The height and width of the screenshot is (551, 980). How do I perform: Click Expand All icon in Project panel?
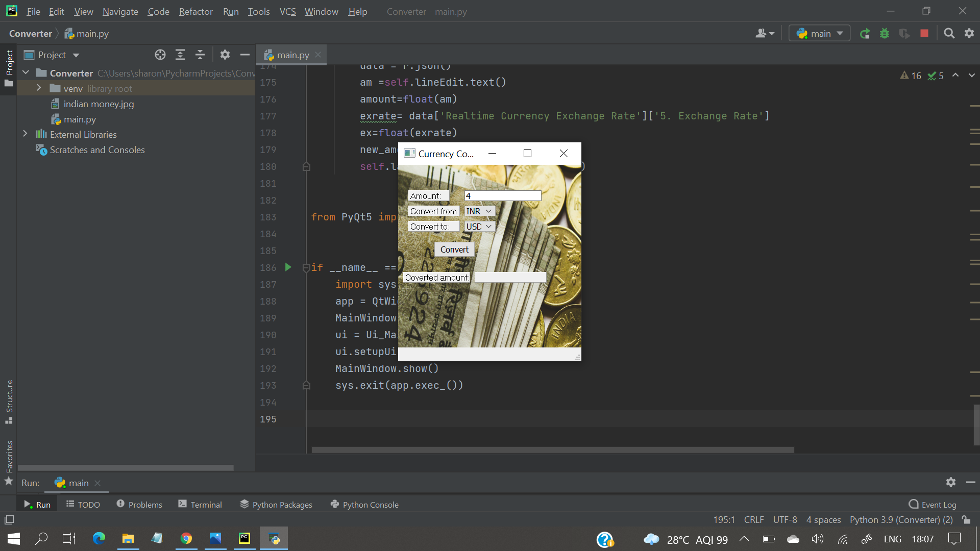[180, 55]
